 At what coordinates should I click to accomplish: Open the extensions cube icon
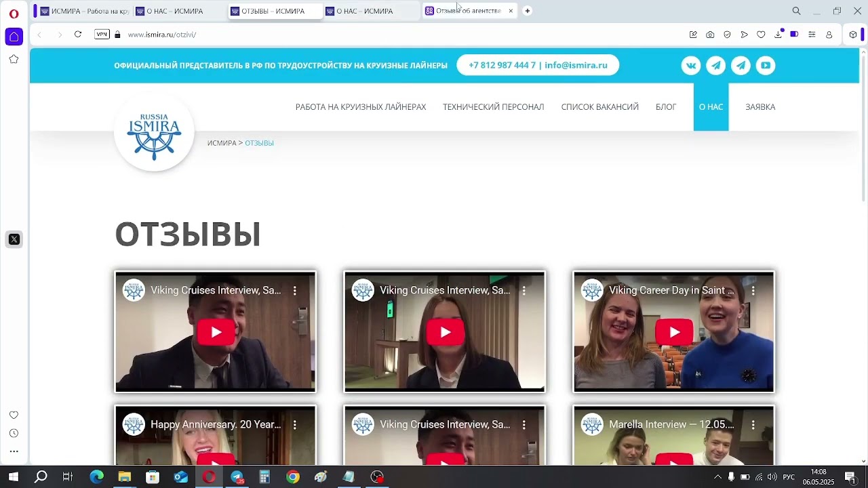click(853, 35)
